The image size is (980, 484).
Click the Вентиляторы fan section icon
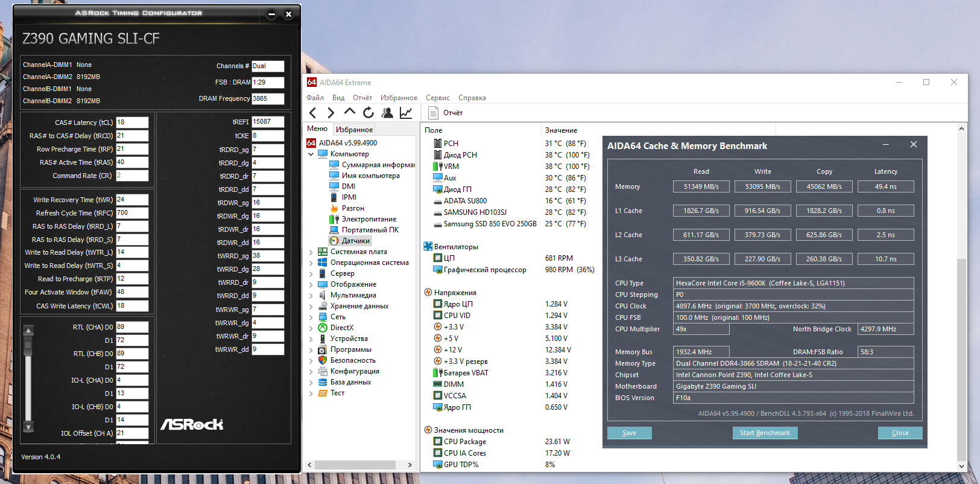[428, 246]
